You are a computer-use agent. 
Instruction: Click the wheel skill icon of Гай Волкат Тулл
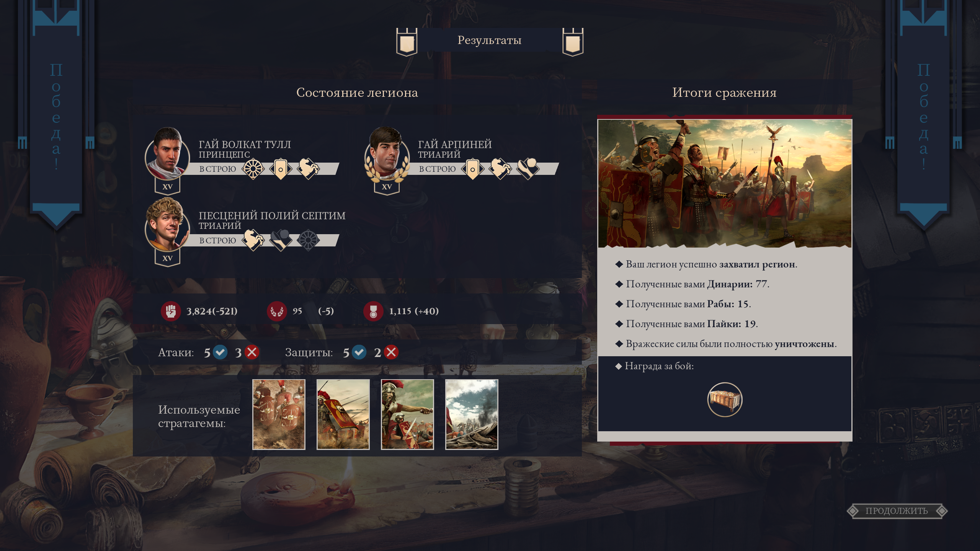click(253, 169)
